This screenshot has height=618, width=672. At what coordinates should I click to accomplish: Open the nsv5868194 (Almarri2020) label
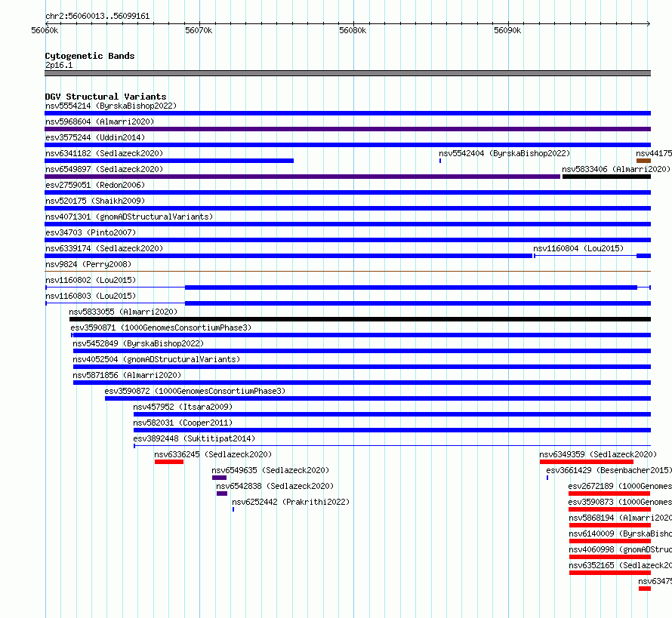tap(620, 518)
